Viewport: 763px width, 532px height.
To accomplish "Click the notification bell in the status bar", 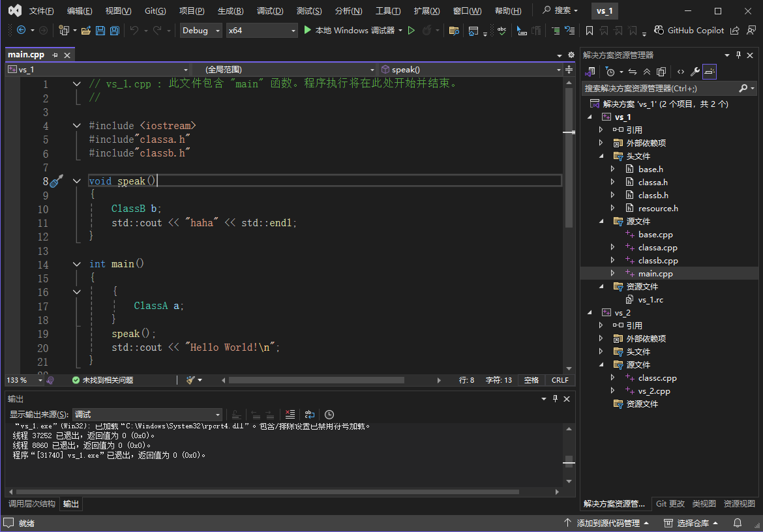I will [738, 523].
